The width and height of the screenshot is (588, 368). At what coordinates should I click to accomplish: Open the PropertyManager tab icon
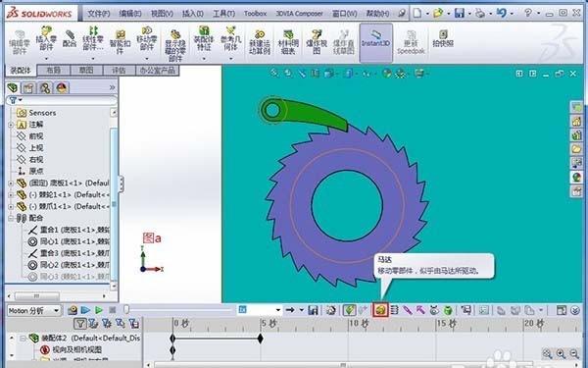[28, 88]
